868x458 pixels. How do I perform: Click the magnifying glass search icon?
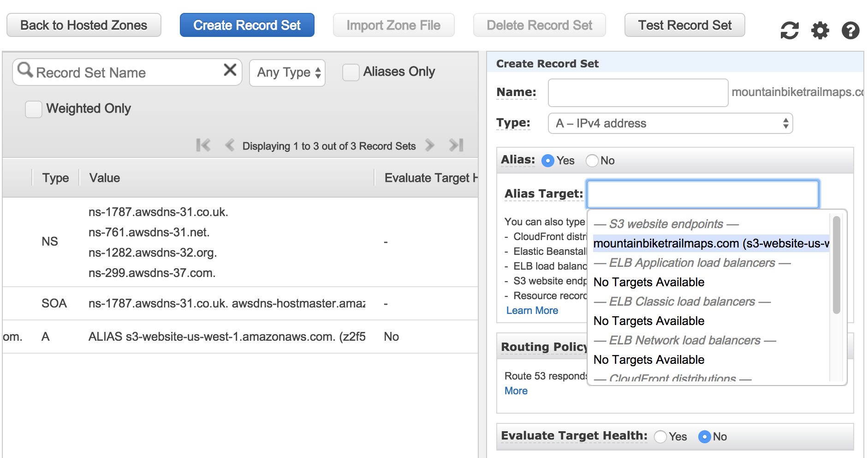click(25, 70)
